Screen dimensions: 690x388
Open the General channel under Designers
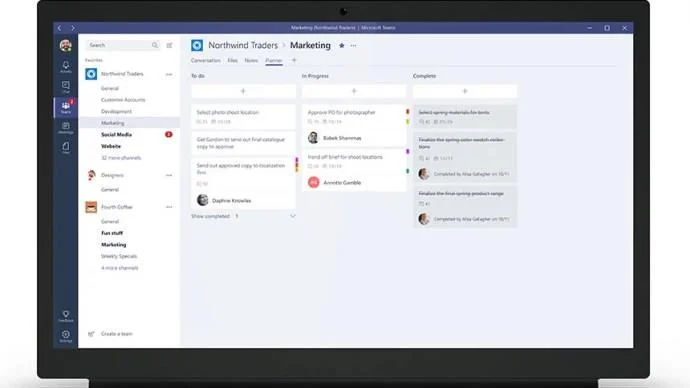tap(110, 190)
